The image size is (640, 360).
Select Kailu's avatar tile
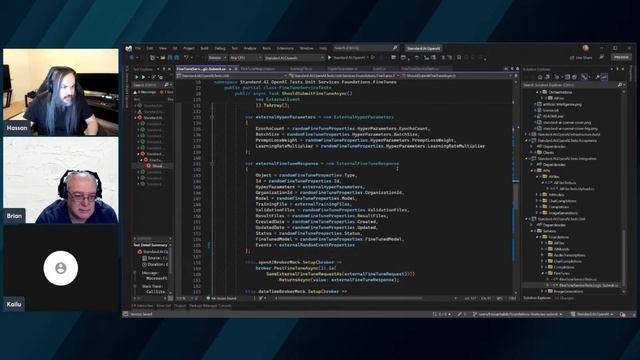[61, 268]
